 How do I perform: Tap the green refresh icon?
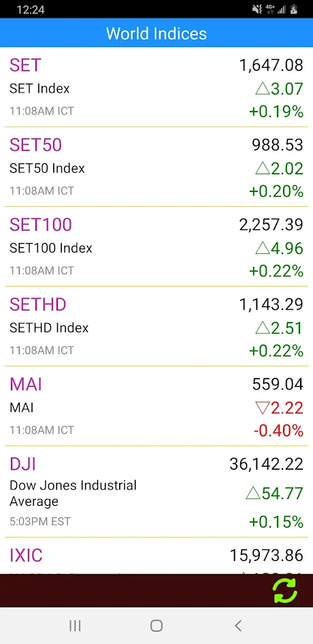[285, 590]
